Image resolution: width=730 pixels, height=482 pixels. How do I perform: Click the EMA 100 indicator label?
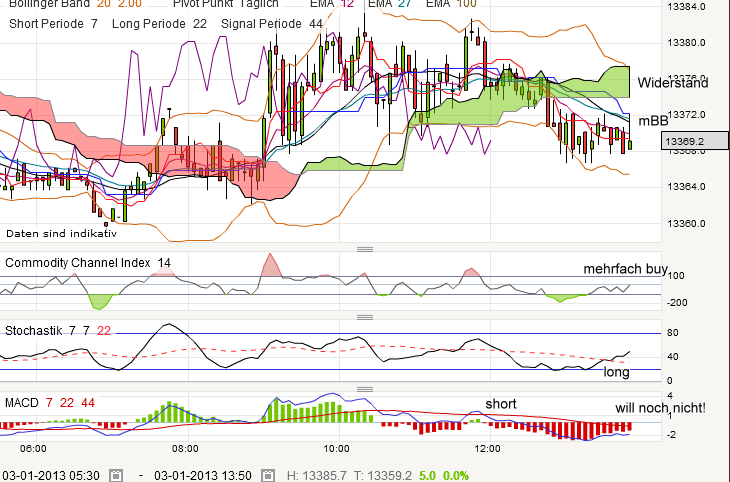[x=451, y=4]
